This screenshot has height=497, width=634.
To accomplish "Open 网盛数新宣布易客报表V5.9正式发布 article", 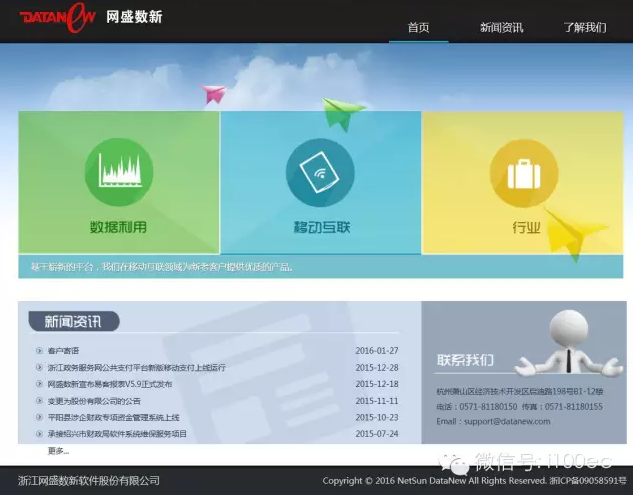I will click(x=110, y=384).
